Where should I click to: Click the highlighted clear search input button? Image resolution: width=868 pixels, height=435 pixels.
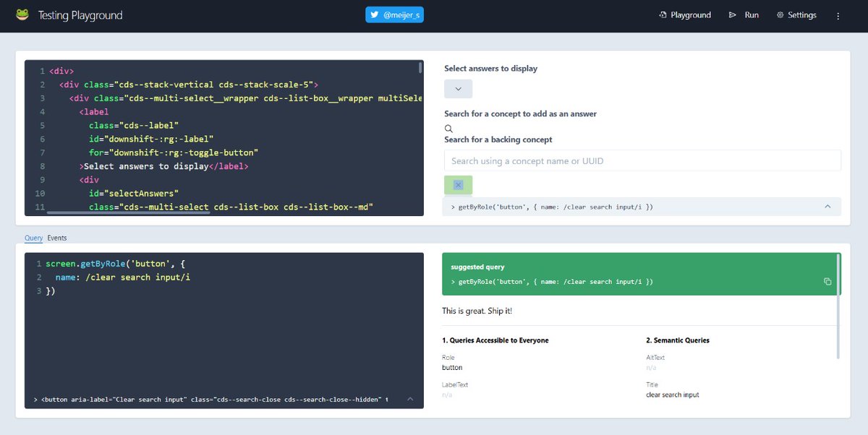(458, 185)
